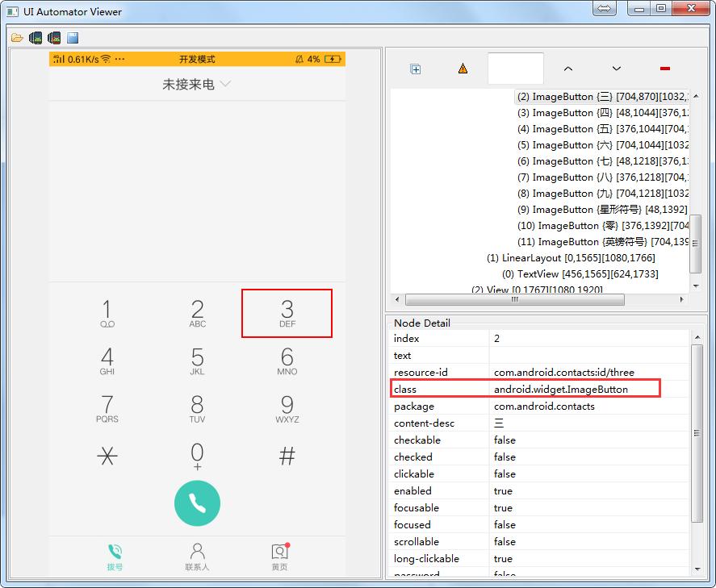Toggle the NAF nodes warning icon

[x=462, y=69]
